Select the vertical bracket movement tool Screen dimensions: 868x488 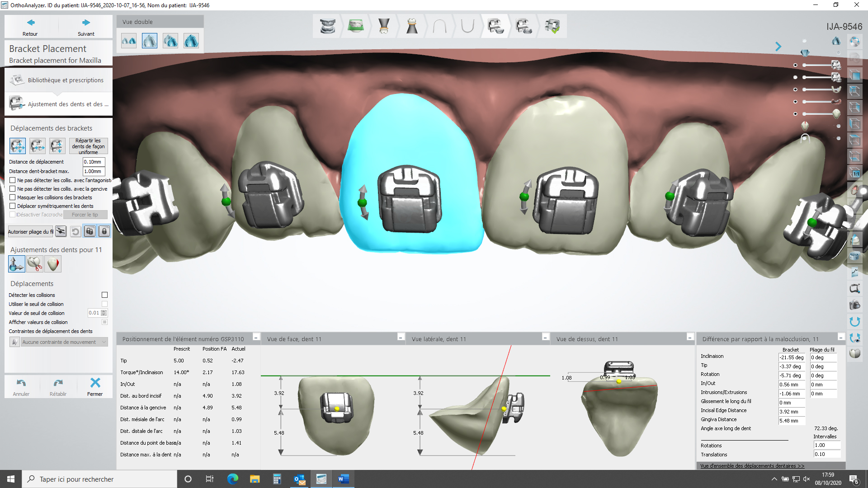(57, 145)
